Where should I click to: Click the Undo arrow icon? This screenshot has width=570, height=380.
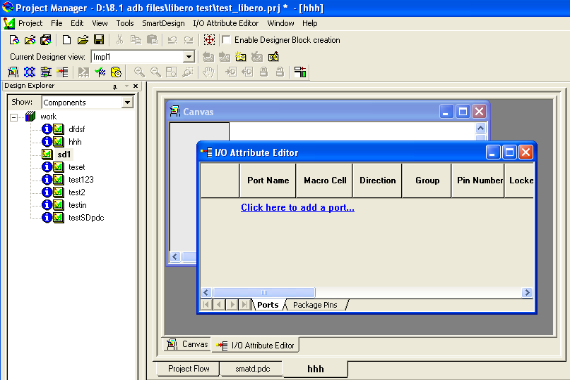click(172, 40)
